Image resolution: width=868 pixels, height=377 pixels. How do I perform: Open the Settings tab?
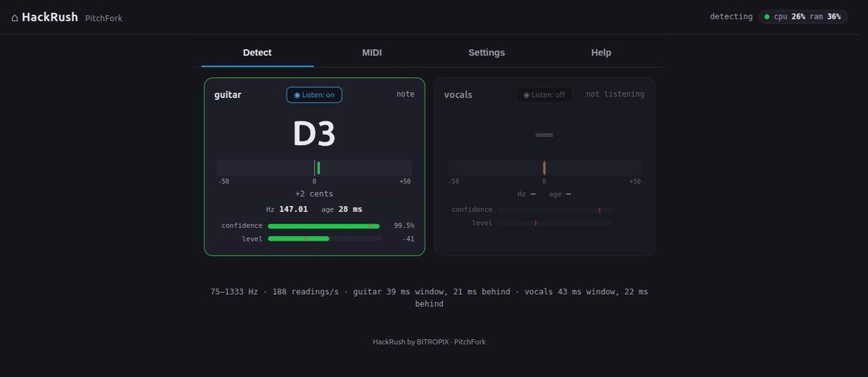pos(487,52)
